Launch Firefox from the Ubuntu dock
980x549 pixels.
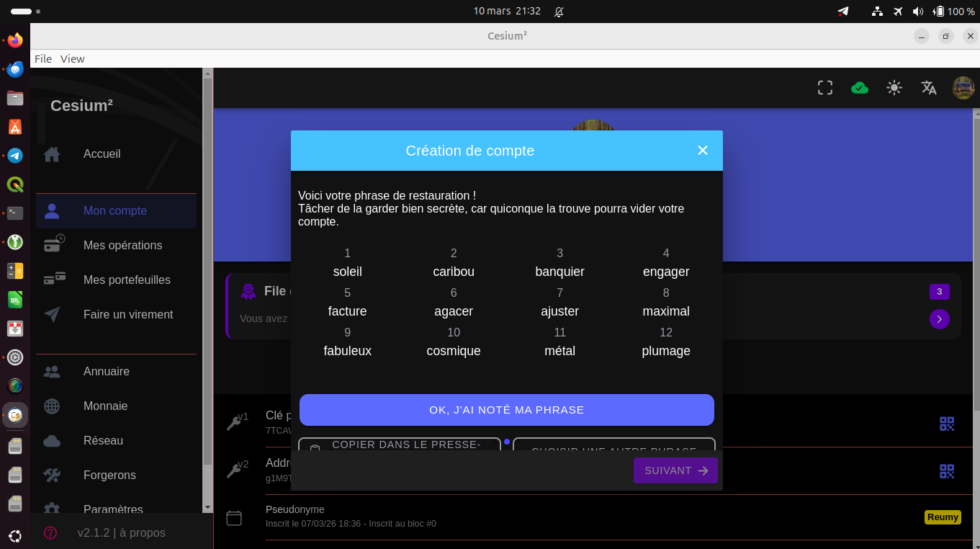click(15, 40)
